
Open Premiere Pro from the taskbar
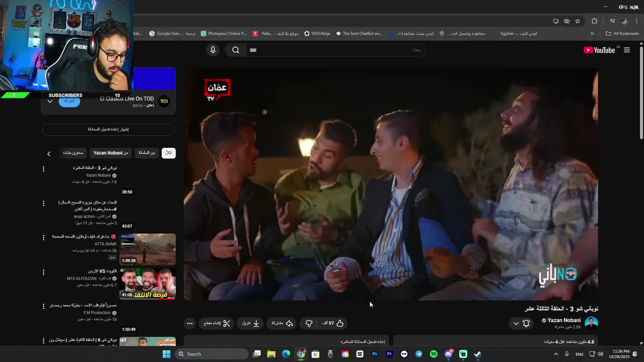tap(389, 354)
